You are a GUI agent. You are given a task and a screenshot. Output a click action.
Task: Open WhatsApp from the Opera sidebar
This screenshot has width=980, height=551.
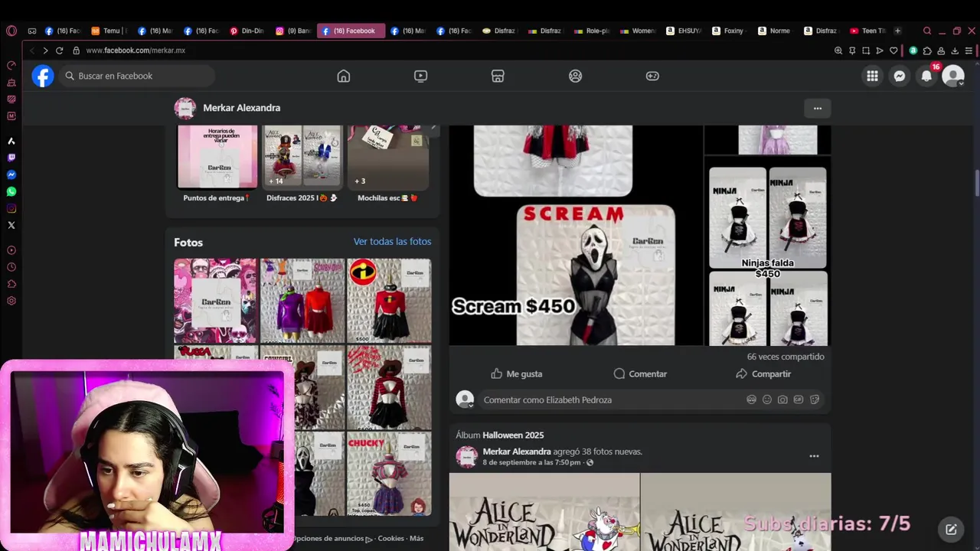coord(11,191)
